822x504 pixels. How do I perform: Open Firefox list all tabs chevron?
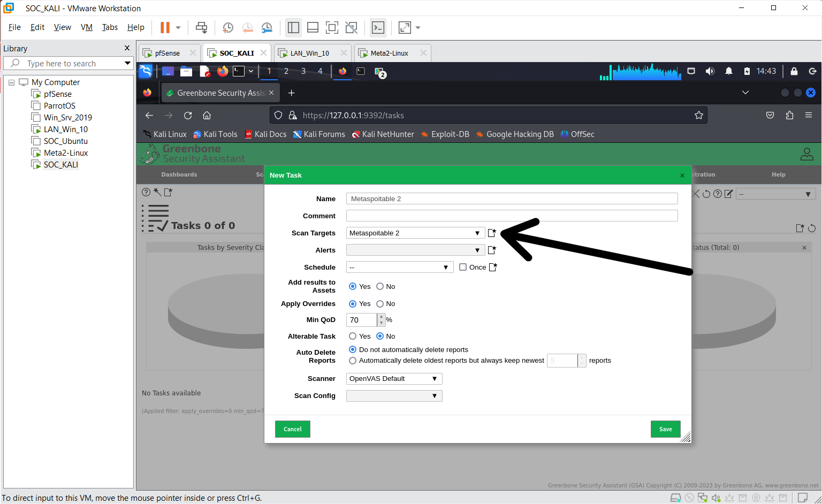tap(745, 93)
